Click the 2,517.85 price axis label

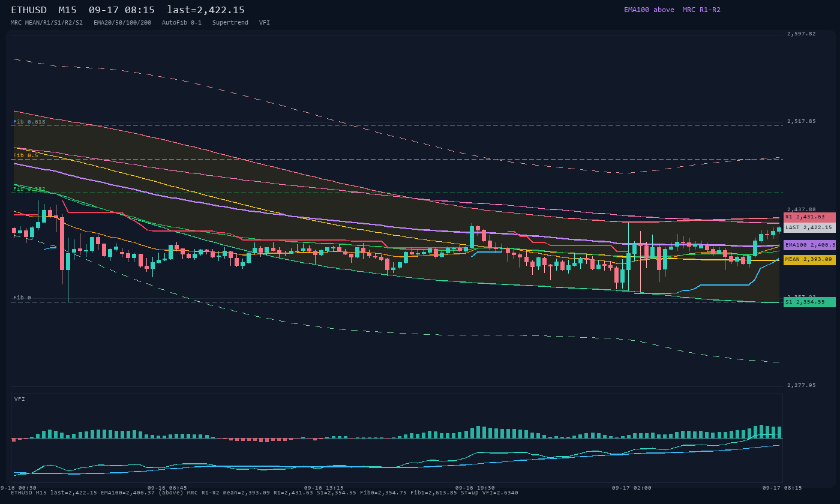pos(802,121)
